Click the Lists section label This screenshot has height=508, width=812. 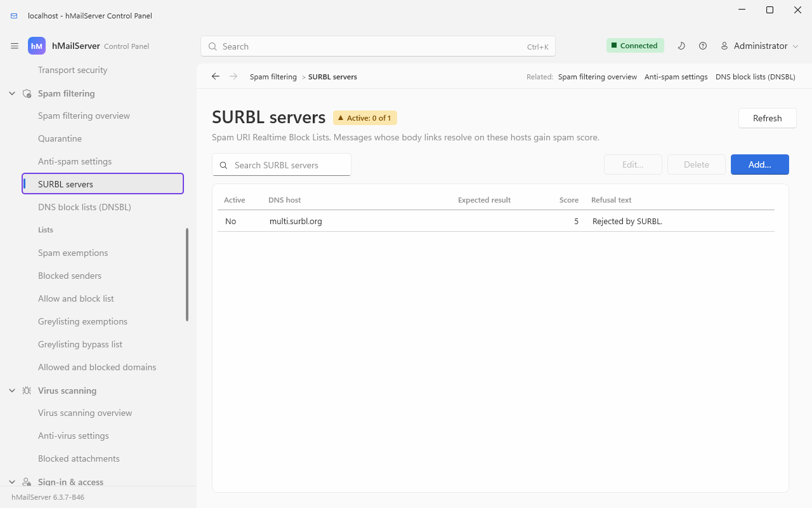click(46, 230)
